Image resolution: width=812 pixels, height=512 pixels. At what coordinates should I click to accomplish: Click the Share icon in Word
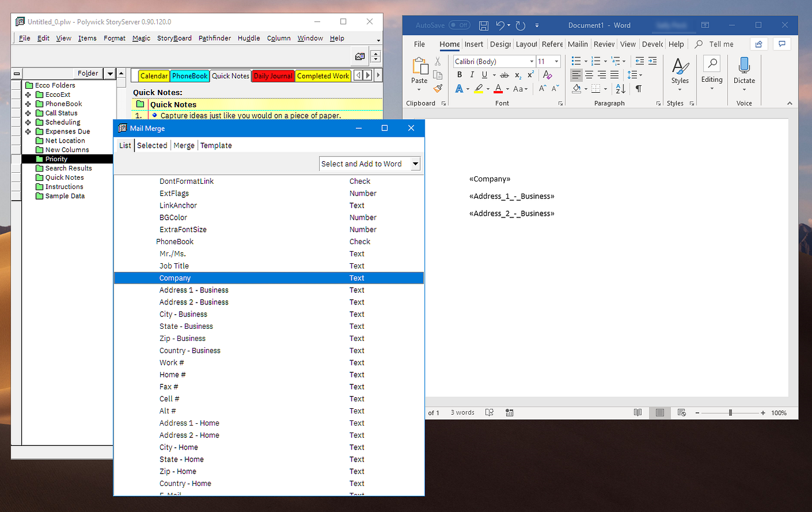tap(759, 44)
